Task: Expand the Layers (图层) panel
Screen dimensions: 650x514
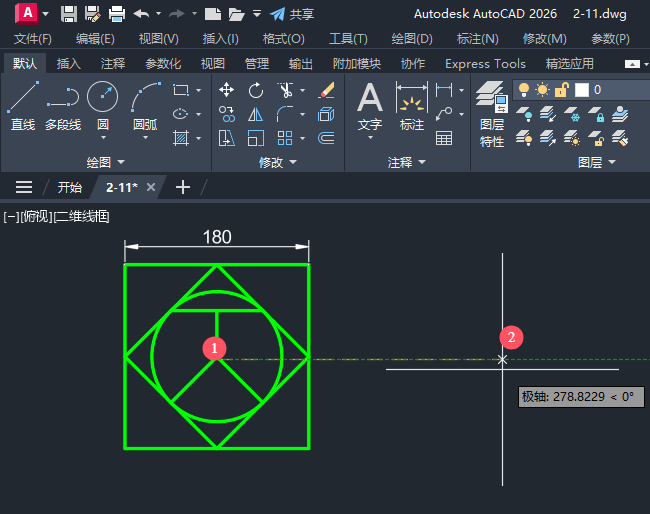Action: (597, 162)
